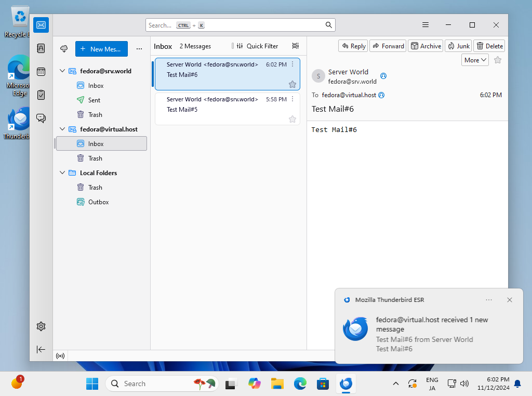This screenshot has width=532, height=396.
Task: Open the Mail space icon
Action: click(x=41, y=25)
